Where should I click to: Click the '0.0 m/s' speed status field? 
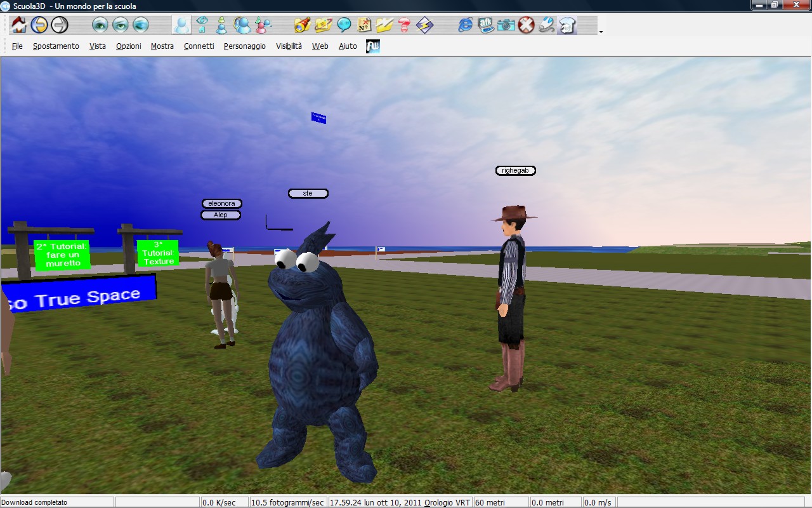(x=599, y=502)
